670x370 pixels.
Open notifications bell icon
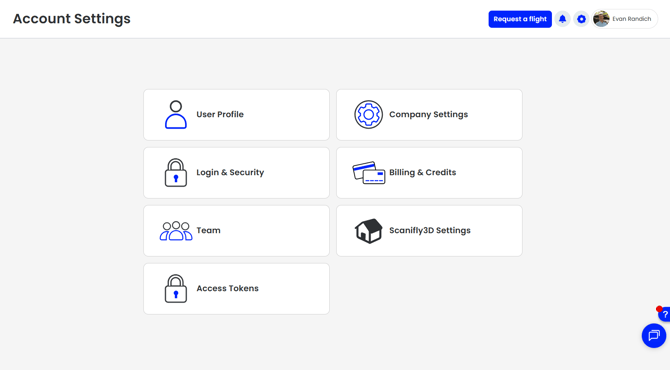(x=562, y=19)
